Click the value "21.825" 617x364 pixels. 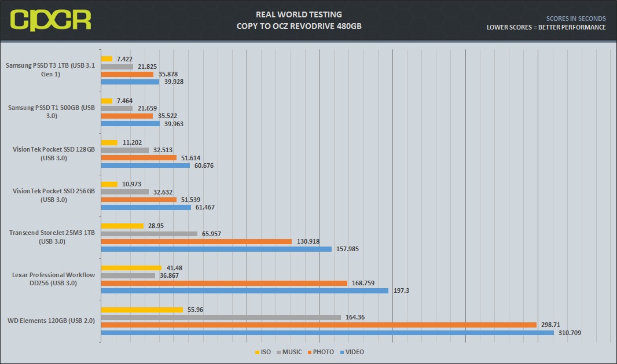coord(147,67)
